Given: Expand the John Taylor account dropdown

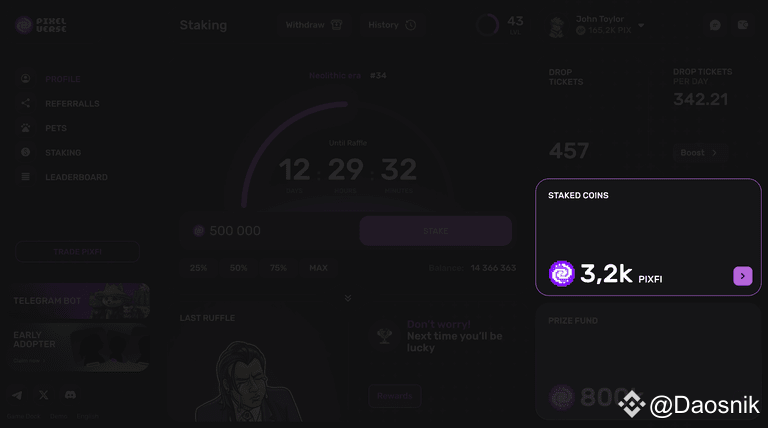Looking at the screenshot, I should [x=641, y=25].
